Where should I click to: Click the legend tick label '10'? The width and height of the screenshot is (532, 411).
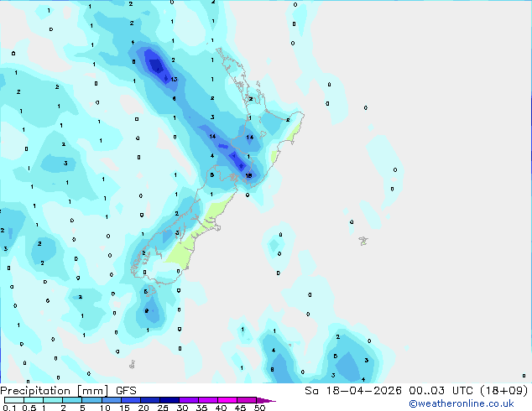coord(105,408)
